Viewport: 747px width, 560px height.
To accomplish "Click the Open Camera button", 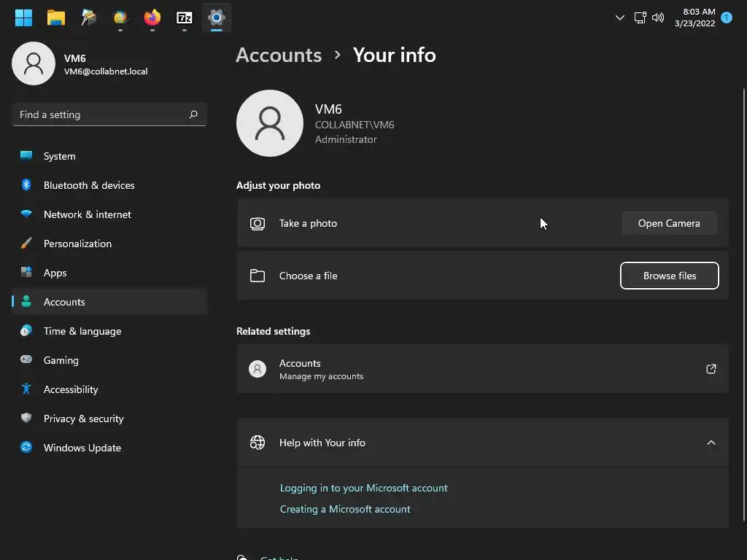I will pyautogui.click(x=669, y=223).
